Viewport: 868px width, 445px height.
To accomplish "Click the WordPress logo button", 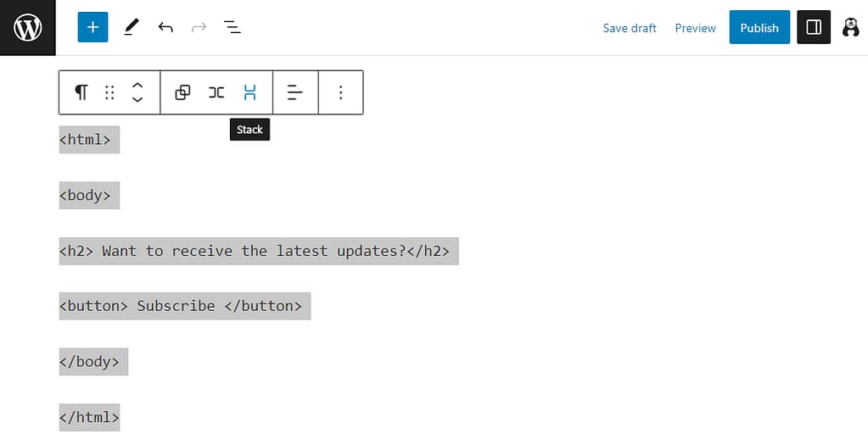I will [x=28, y=28].
